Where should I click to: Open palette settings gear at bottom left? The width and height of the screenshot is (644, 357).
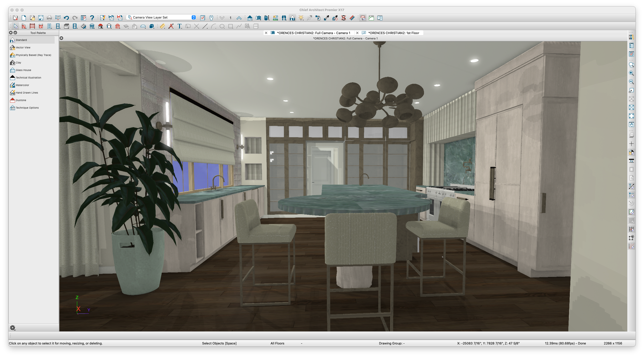[13, 328]
